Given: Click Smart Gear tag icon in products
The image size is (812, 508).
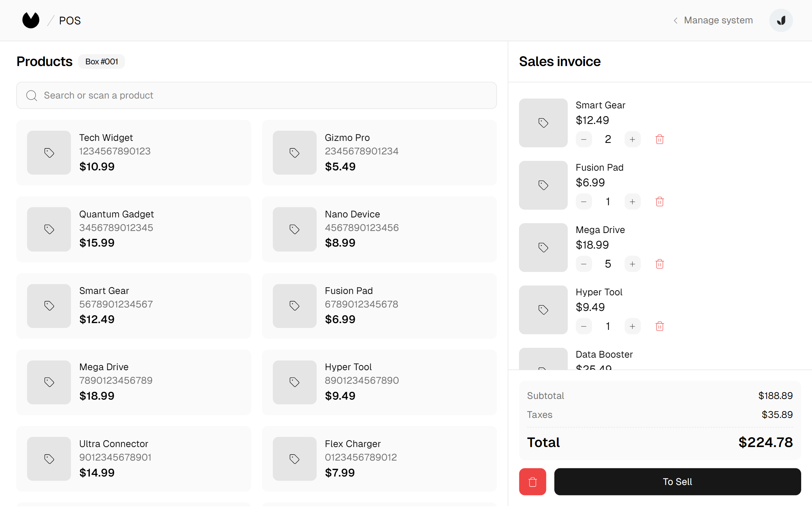Looking at the screenshot, I should pos(49,306).
